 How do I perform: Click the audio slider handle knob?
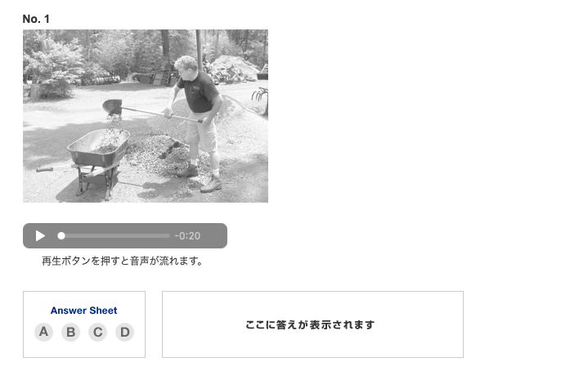click(x=61, y=235)
